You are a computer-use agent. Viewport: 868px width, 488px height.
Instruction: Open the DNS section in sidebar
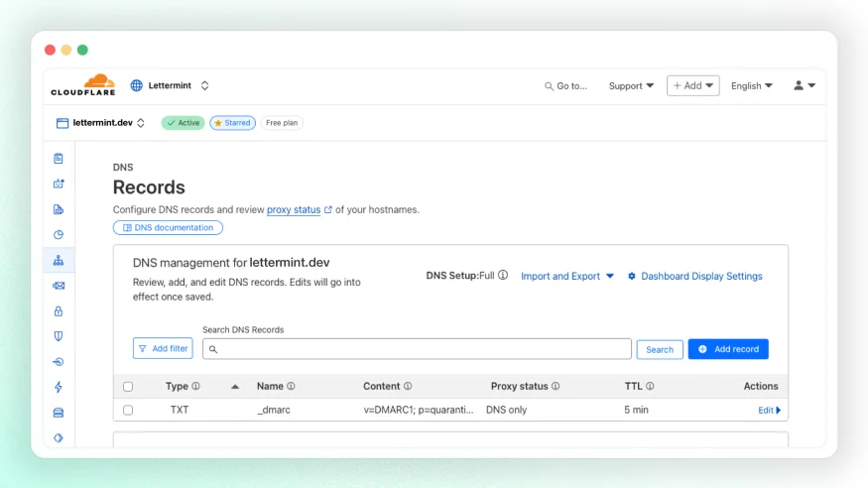pos(59,261)
